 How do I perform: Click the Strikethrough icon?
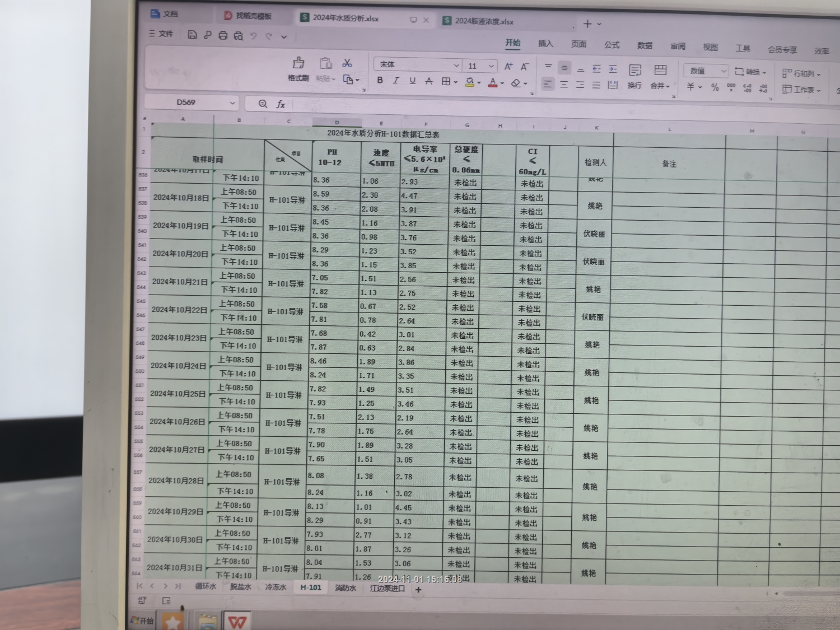tap(429, 81)
